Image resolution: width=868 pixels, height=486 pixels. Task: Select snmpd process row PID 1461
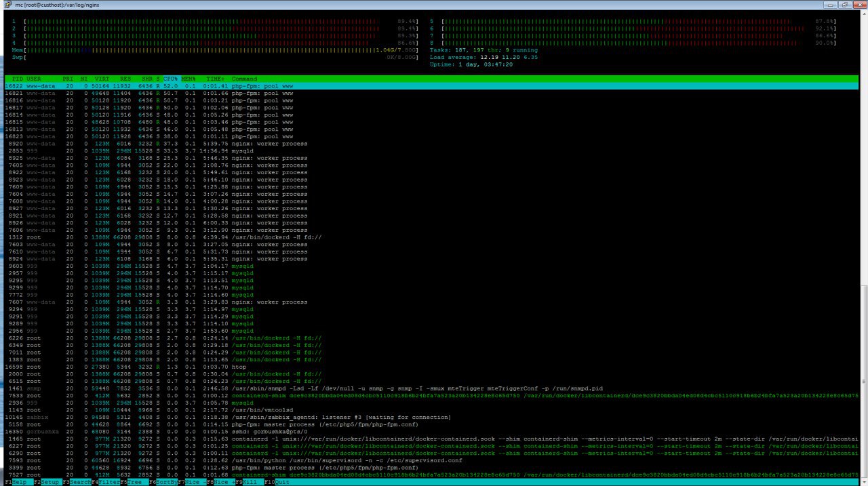point(431,388)
